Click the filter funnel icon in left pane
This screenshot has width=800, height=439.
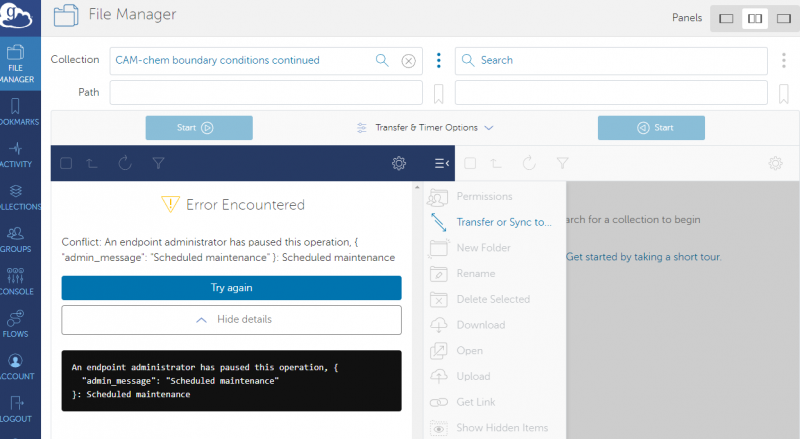coord(158,163)
